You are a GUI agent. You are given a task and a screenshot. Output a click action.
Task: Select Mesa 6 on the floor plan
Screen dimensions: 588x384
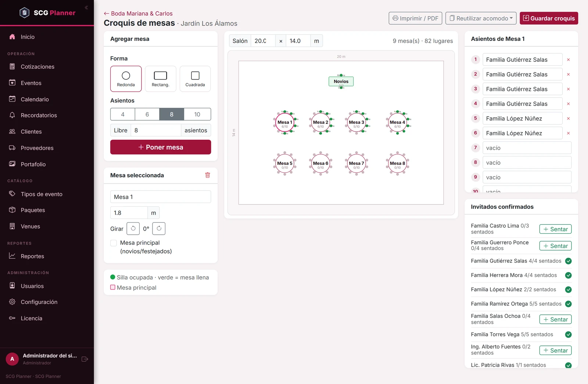pyautogui.click(x=321, y=163)
